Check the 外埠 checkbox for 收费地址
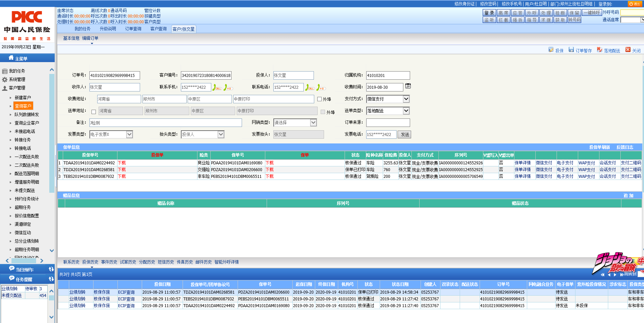 point(319,99)
